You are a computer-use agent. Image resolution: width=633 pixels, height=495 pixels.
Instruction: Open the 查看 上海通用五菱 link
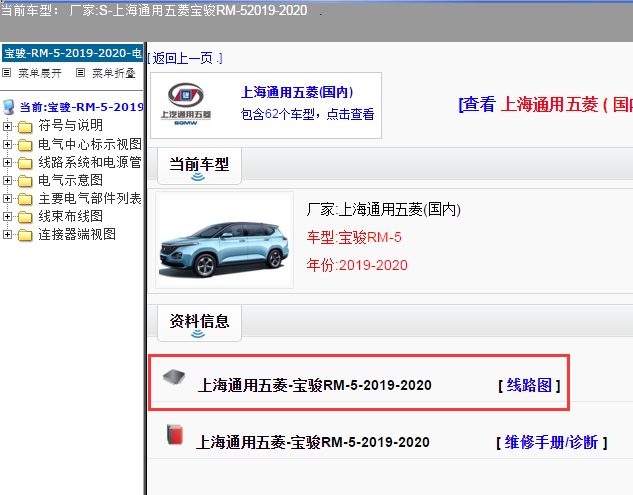pyautogui.click(x=545, y=105)
